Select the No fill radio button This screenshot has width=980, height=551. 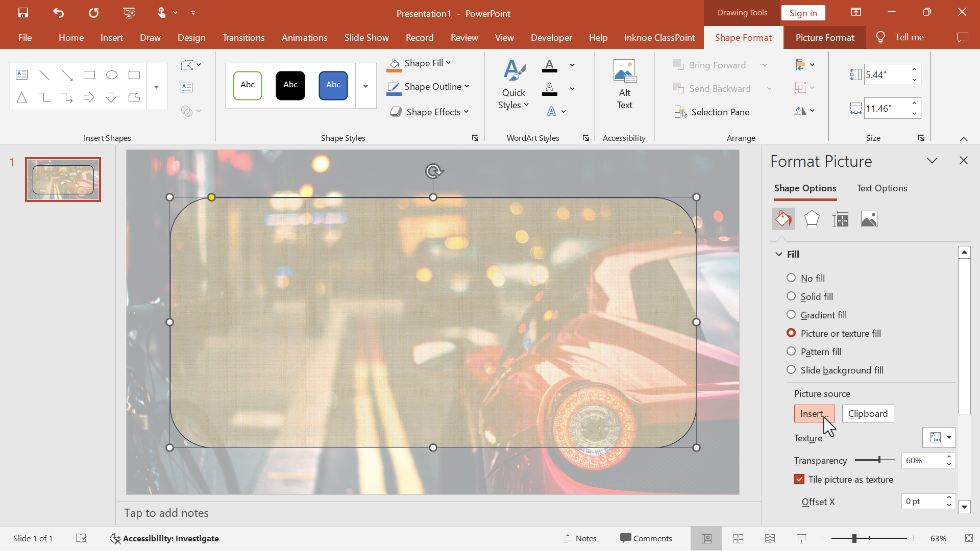792,277
